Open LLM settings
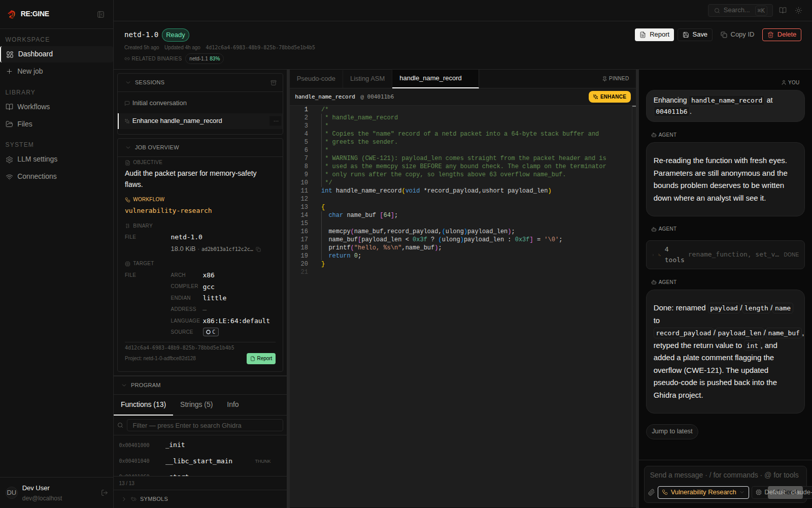 (x=56, y=159)
